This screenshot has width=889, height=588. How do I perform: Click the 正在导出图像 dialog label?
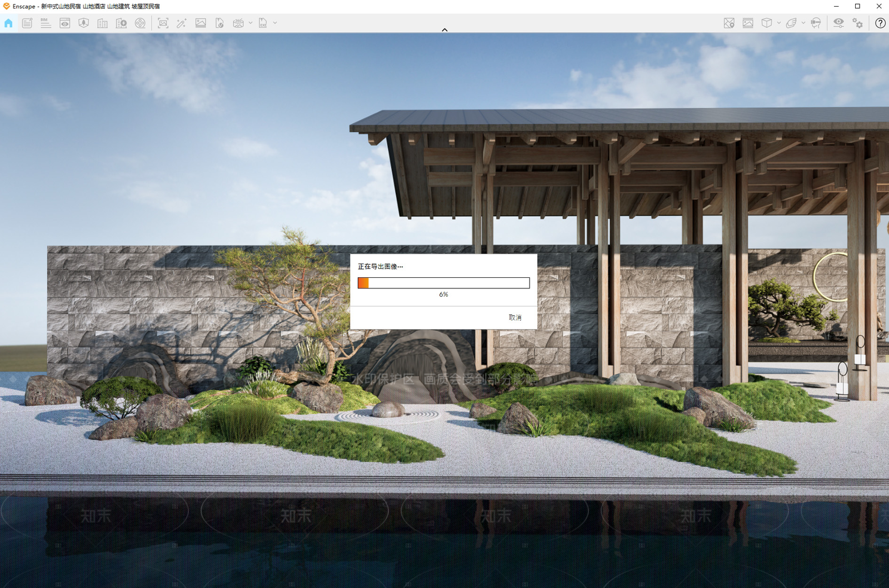pos(381,267)
